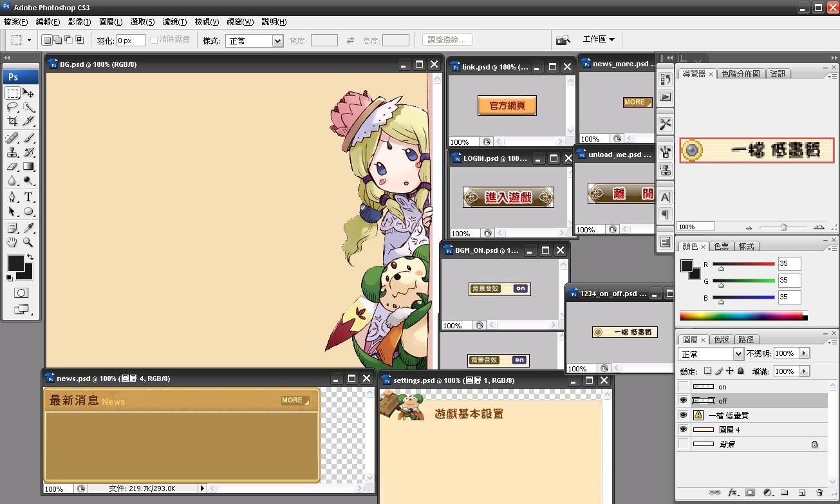Swap foreground and background colors
The height and width of the screenshot is (504, 840).
30,257
